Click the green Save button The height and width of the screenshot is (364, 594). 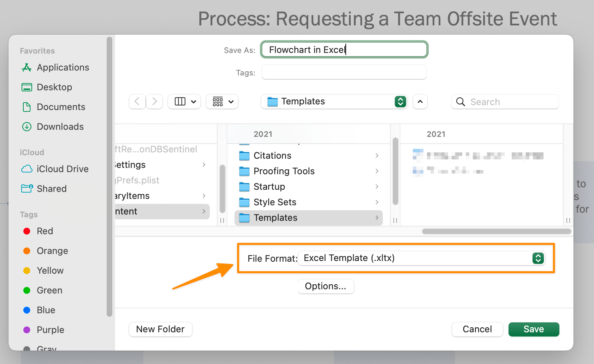(534, 329)
